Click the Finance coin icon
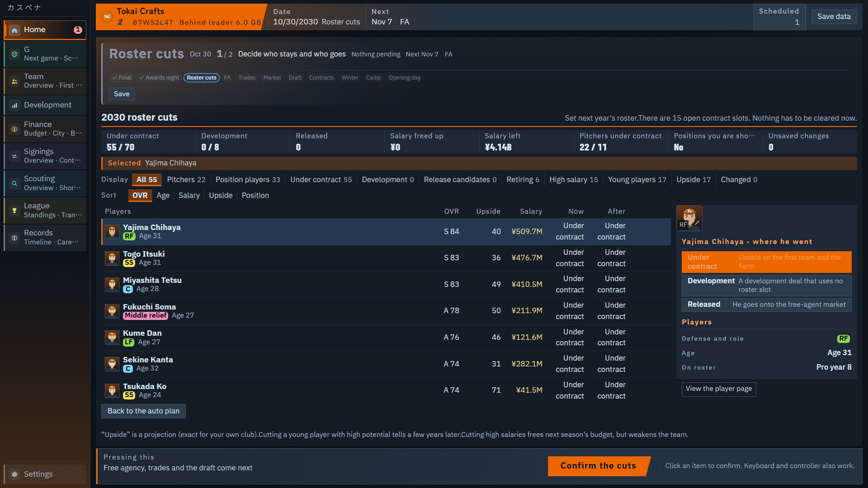Viewport: 868px width, 488px height. pyautogui.click(x=14, y=129)
